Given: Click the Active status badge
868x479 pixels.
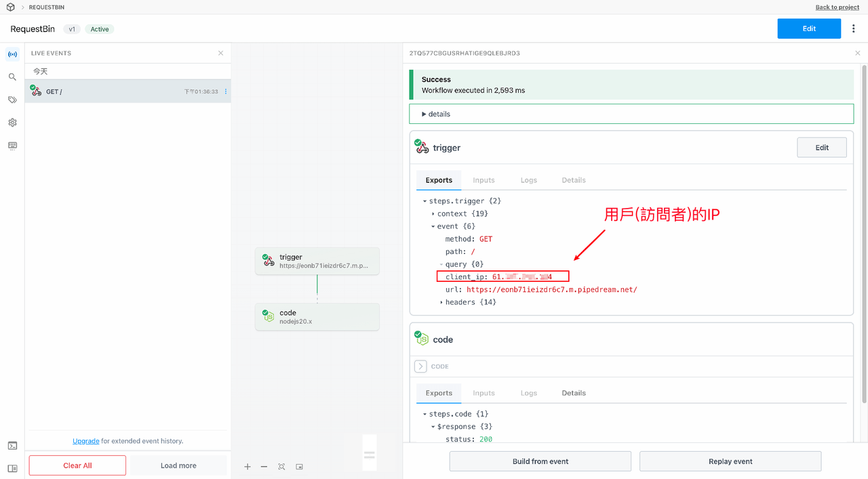Looking at the screenshot, I should coord(100,29).
